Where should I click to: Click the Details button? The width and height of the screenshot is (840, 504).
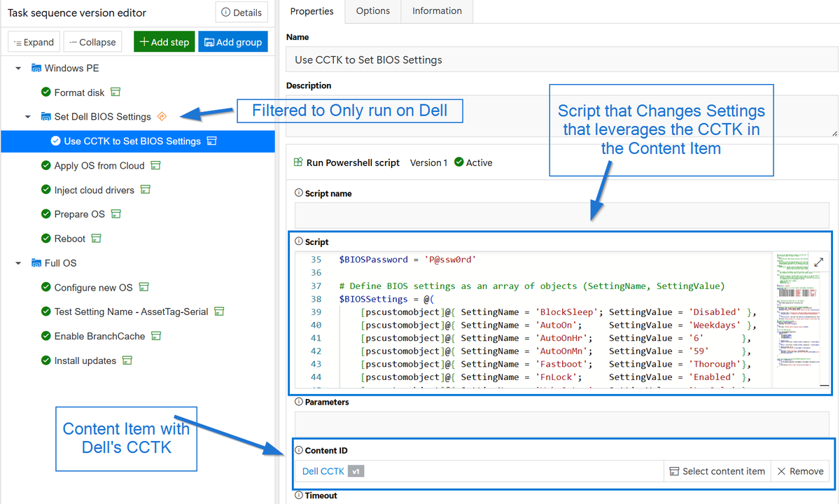(x=242, y=12)
